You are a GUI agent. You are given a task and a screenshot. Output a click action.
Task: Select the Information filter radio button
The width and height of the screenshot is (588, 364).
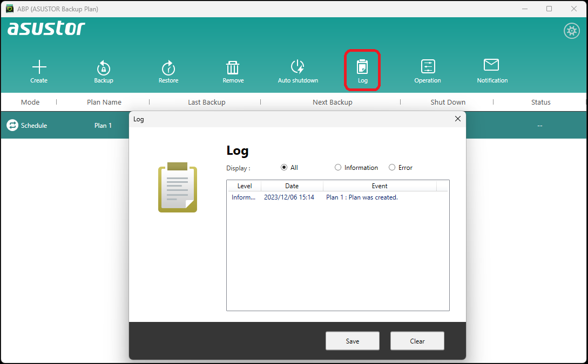click(339, 168)
